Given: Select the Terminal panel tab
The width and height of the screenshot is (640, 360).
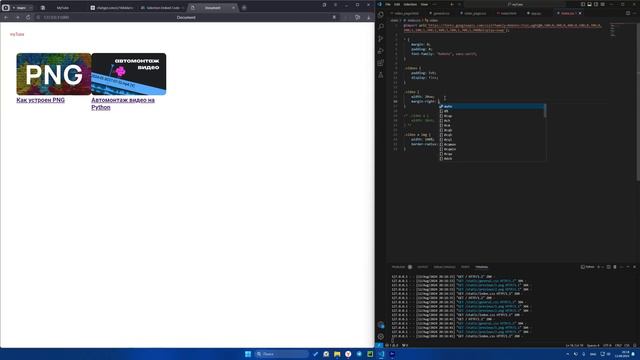Looking at the screenshot, I should click(x=481, y=267).
